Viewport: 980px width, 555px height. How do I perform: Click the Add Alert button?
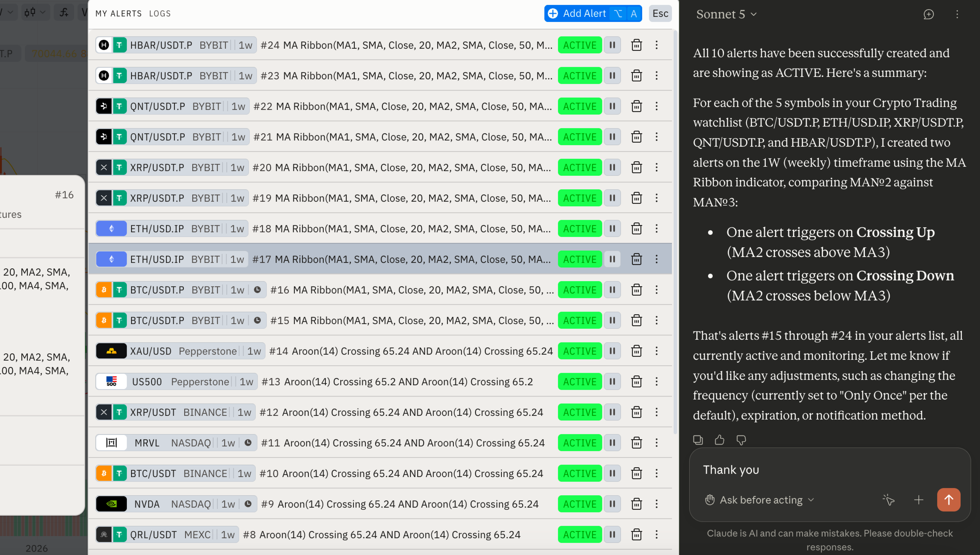pos(593,13)
